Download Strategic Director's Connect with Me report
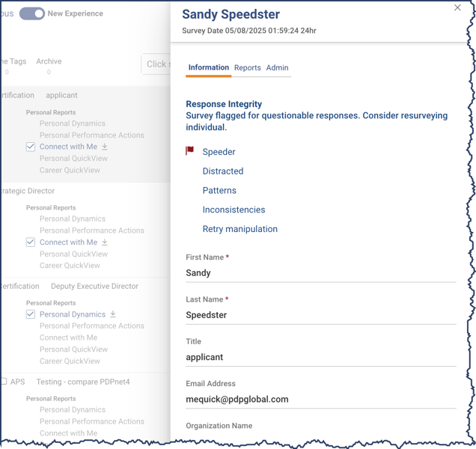Screen dimensions: 476x449 [x=105, y=242]
